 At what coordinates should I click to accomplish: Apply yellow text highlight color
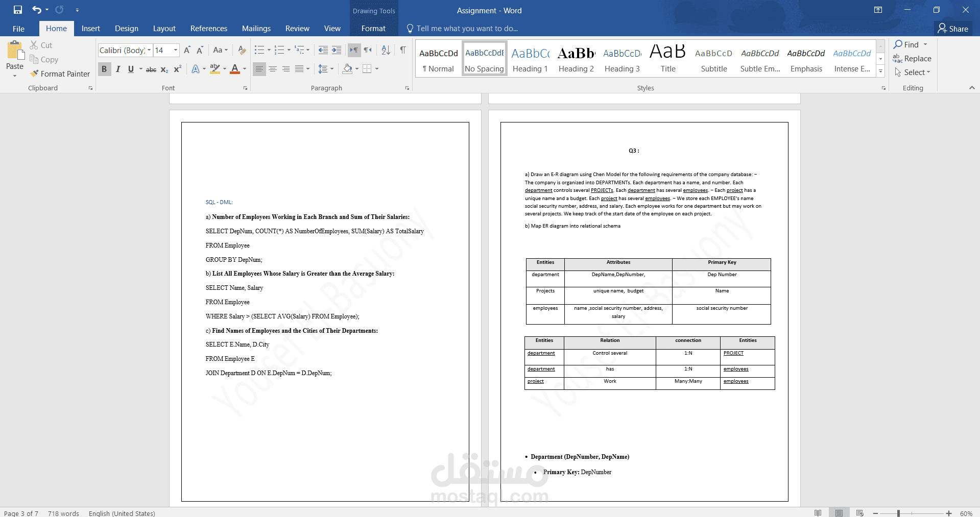tap(215, 69)
